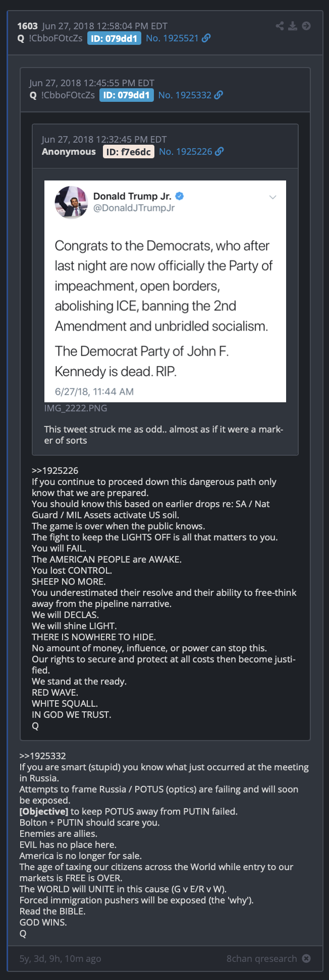Click the icon next to 8chan qresearch
This screenshot has width=329, height=980.
point(306,958)
